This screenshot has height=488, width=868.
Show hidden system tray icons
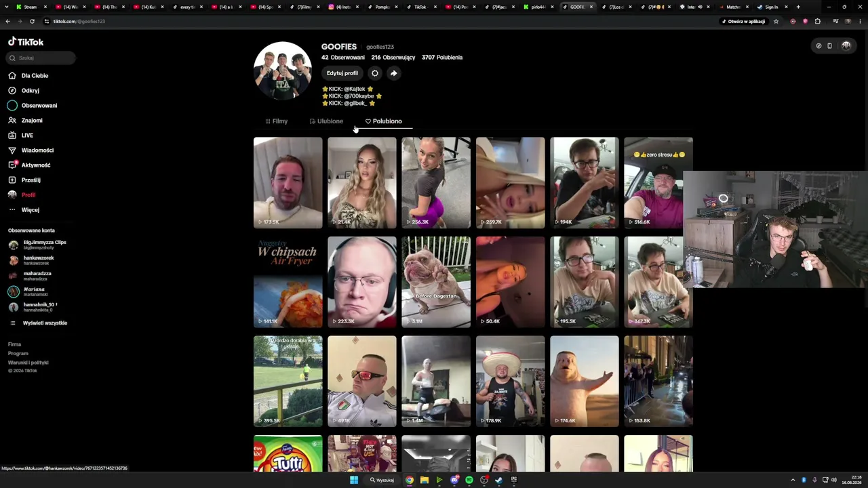coord(793,480)
